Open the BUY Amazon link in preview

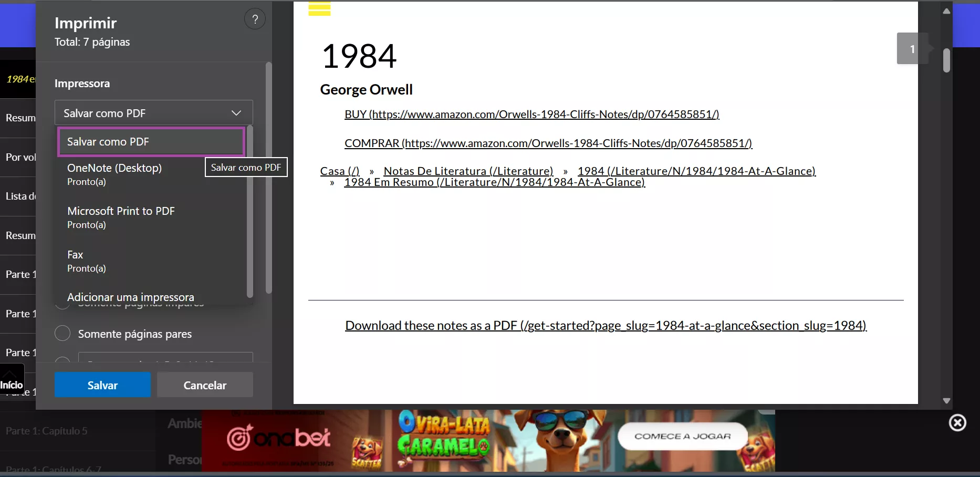pyautogui.click(x=531, y=114)
